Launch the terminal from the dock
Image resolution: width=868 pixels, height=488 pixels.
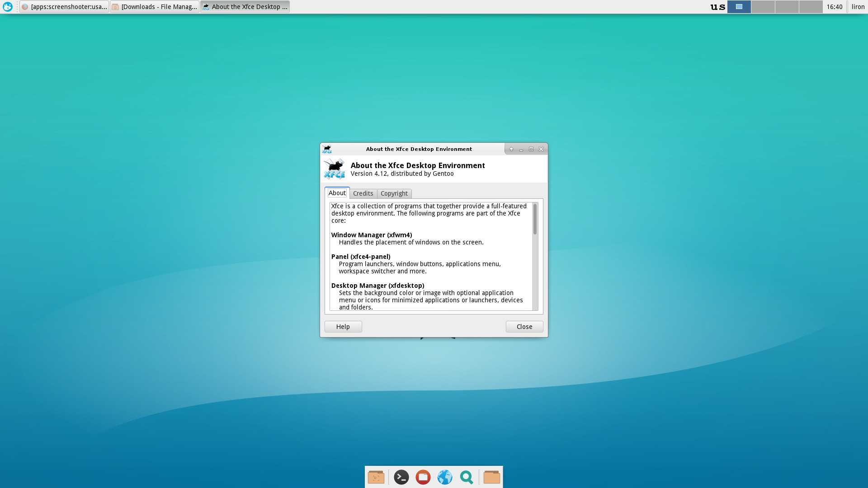tap(401, 477)
